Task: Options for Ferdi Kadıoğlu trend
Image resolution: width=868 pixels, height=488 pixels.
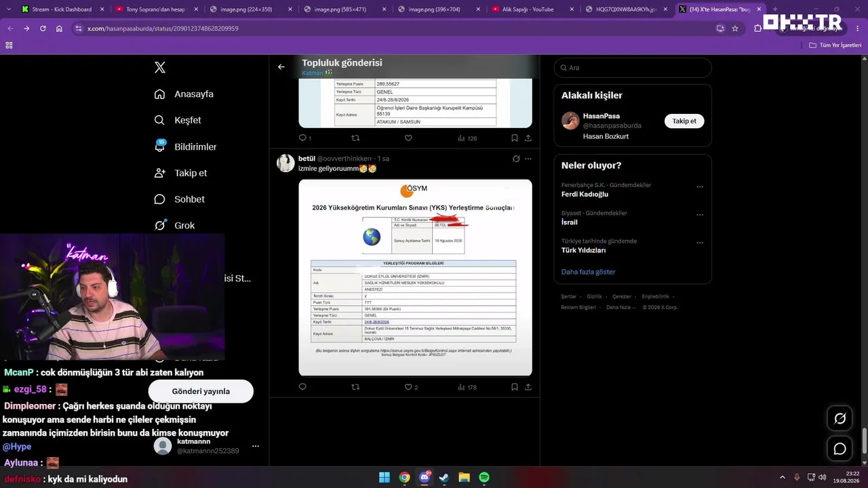Action: (x=700, y=187)
